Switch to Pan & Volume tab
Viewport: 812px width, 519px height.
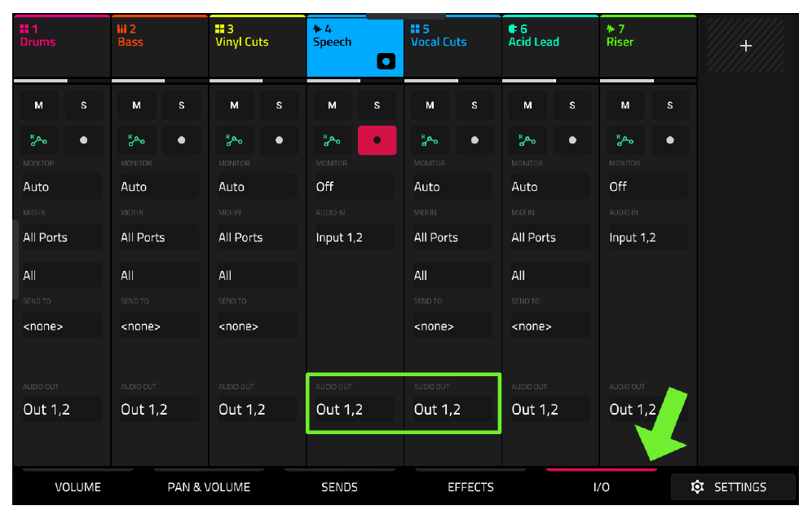(x=209, y=487)
